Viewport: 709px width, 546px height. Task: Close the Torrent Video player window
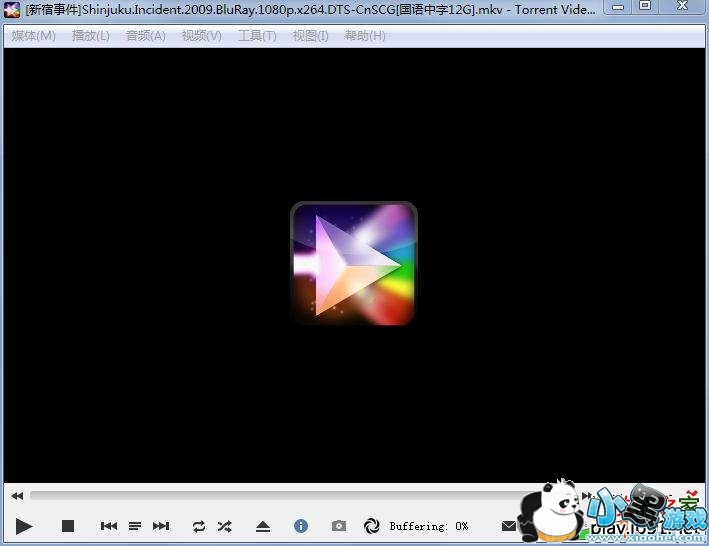click(x=681, y=6)
